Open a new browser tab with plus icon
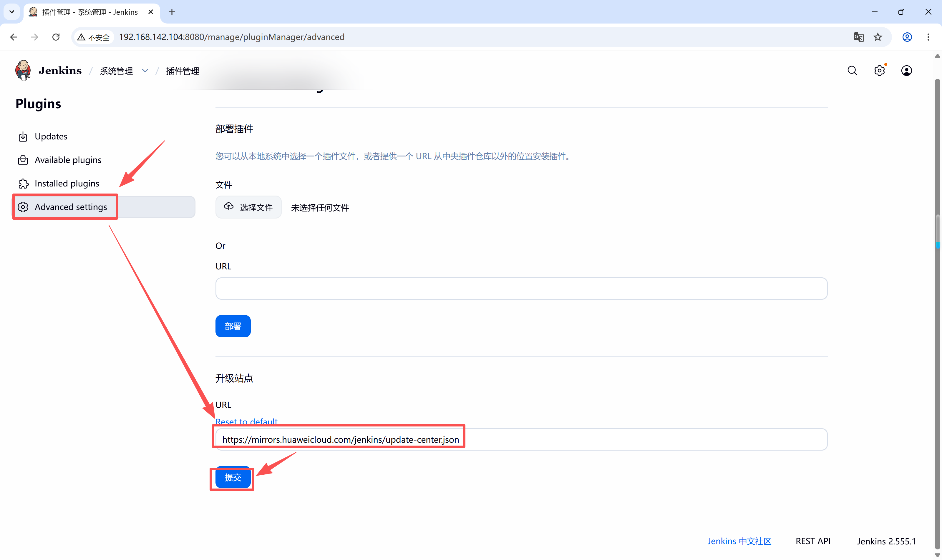Image resolution: width=942 pixels, height=560 pixels. click(x=172, y=12)
